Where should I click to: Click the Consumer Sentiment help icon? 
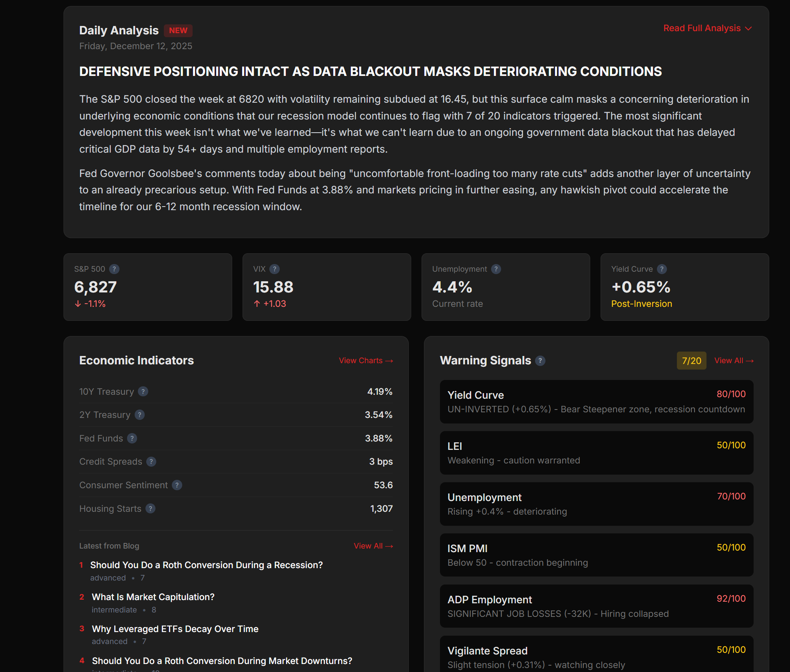tap(177, 485)
